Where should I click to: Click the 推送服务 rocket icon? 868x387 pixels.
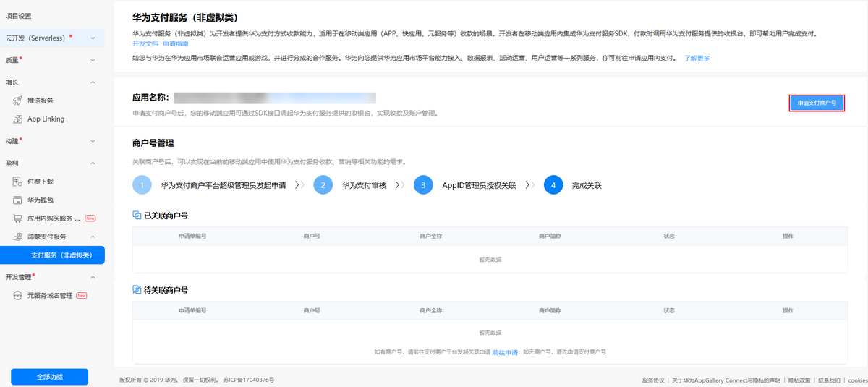pyautogui.click(x=18, y=101)
